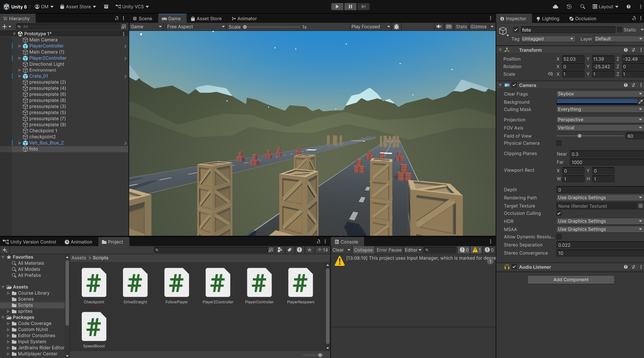Open Undo History from the toolbar
The height and width of the screenshot is (358, 644).
569,7
